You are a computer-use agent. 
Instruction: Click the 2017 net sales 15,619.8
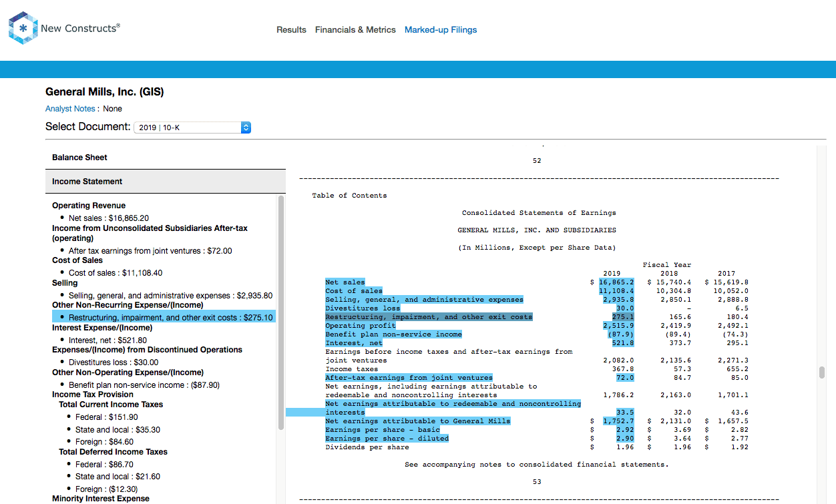coord(730,282)
